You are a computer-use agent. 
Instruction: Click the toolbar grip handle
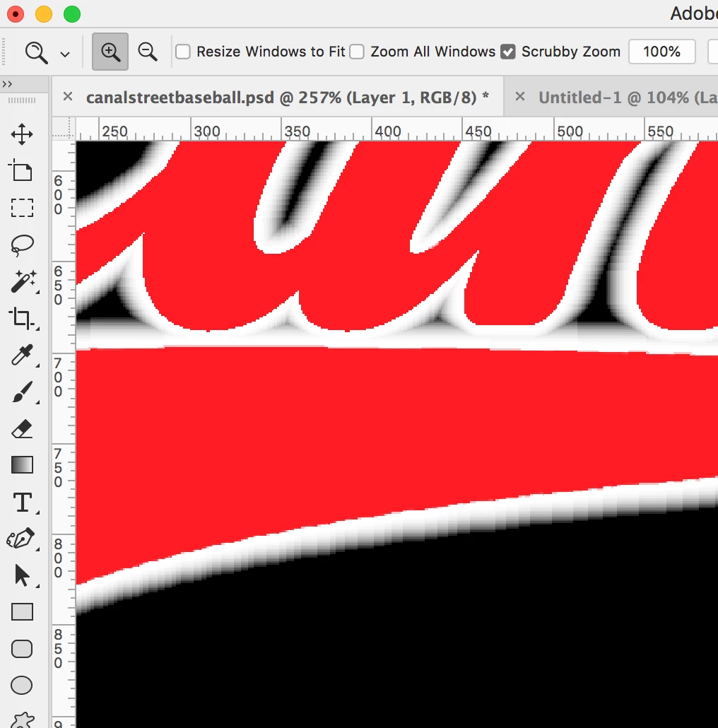click(21, 100)
